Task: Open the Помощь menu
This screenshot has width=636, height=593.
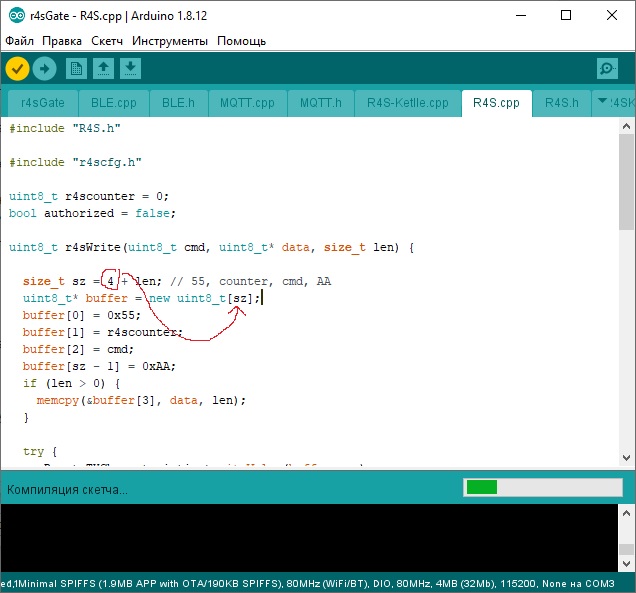Action: (242, 41)
